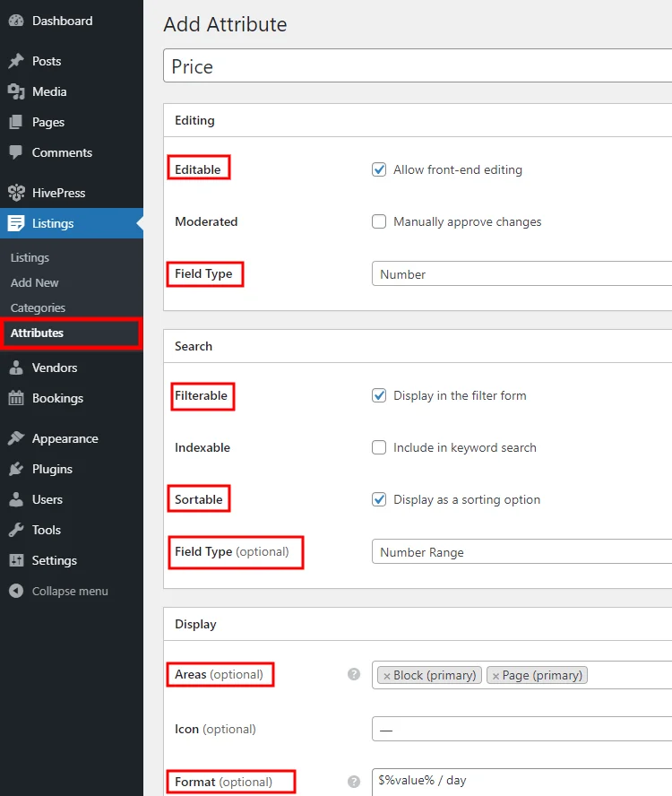Image resolution: width=672 pixels, height=796 pixels.
Task: Open the Tools menu item
Action: [47, 530]
